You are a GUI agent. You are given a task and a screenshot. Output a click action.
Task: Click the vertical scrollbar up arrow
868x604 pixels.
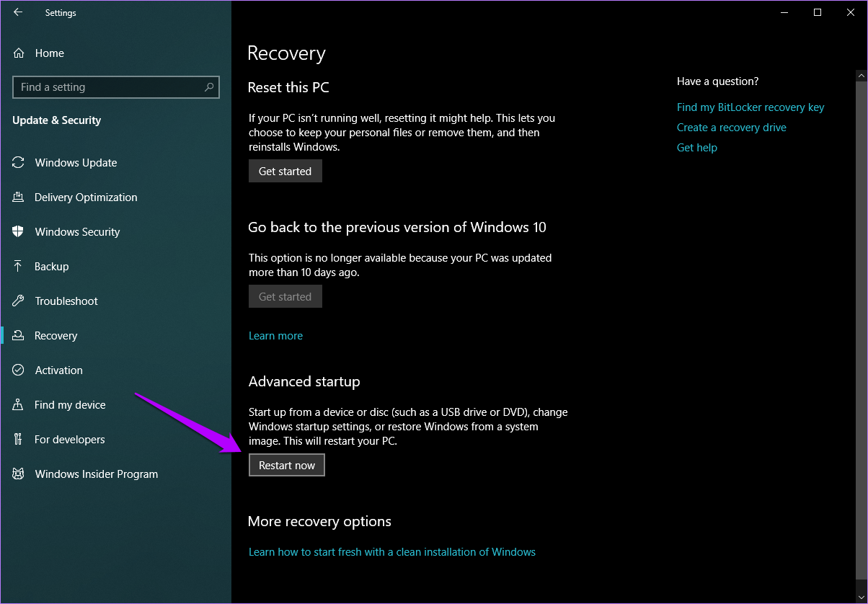pos(861,75)
